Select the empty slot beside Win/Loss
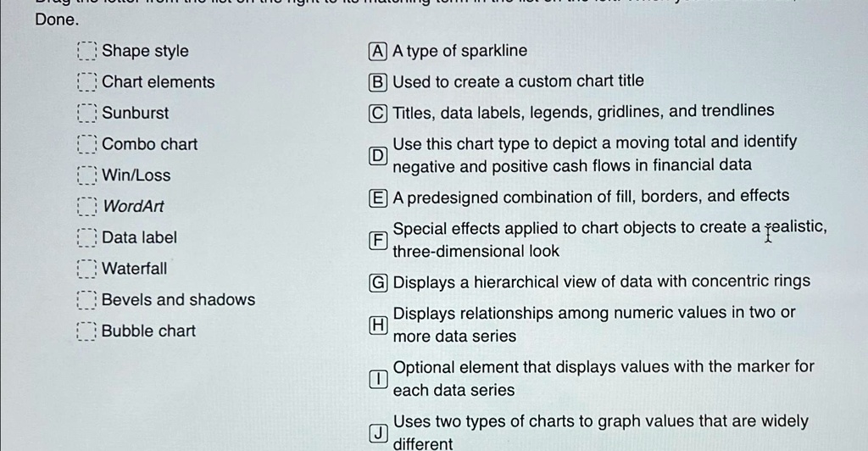This screenshot has height=451, width=868. pyautogui.click(x=86, y=175)
